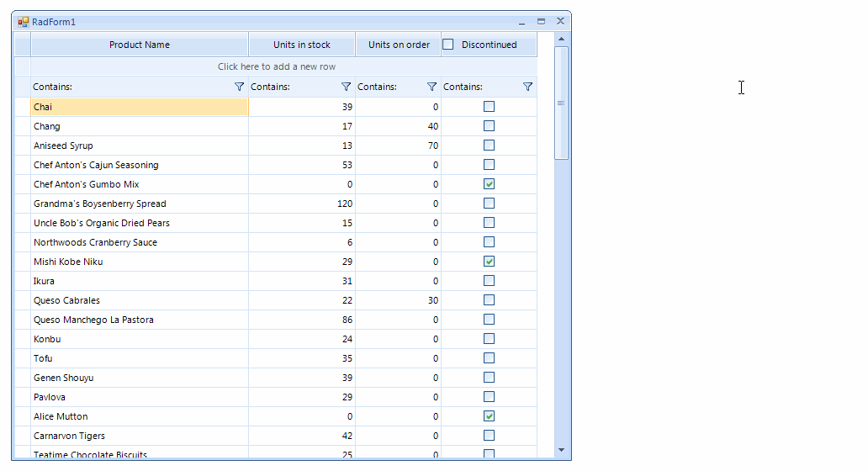Check Discontinued for Queso Manchego La Pastora
This screenshot has height=471, width=868.
coord(489,320)
